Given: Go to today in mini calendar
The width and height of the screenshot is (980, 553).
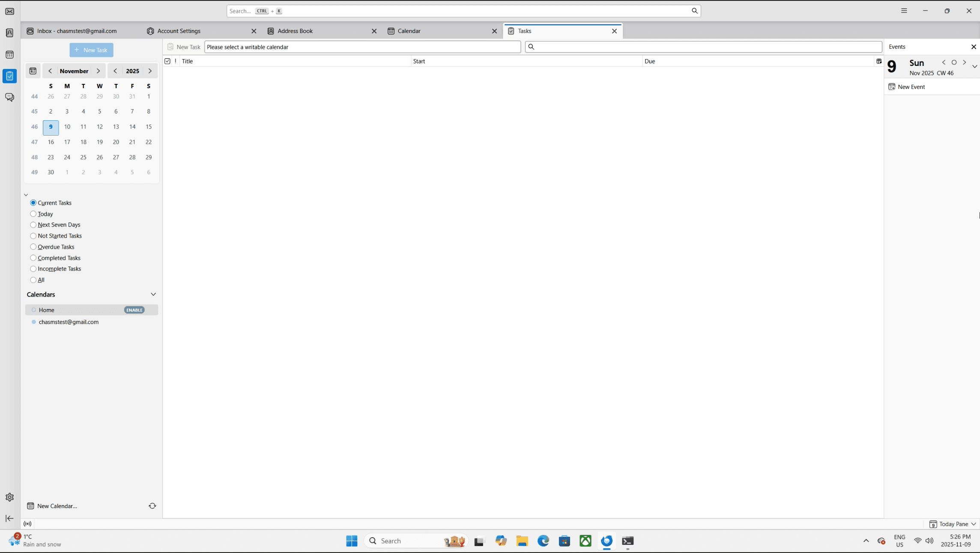Looking at the screenshot, I should 33,71.
